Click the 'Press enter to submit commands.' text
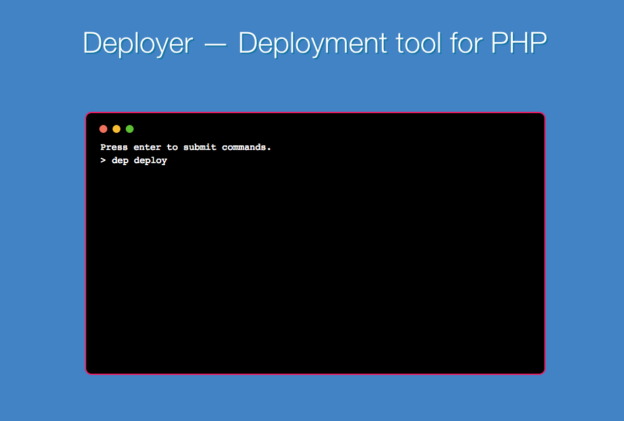Viewport: 624px width, 421px height. point(185,147)
